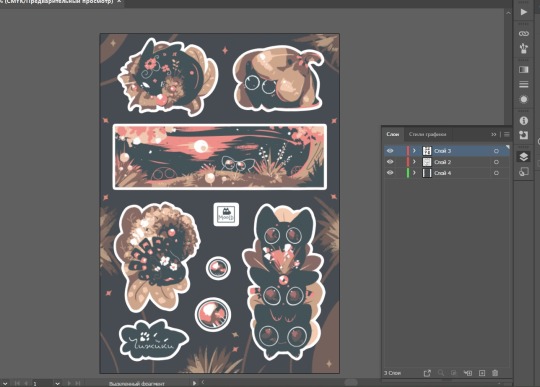Go to previous artboard in status bar
Screen dimensions: 540x387
pos(26,383)
